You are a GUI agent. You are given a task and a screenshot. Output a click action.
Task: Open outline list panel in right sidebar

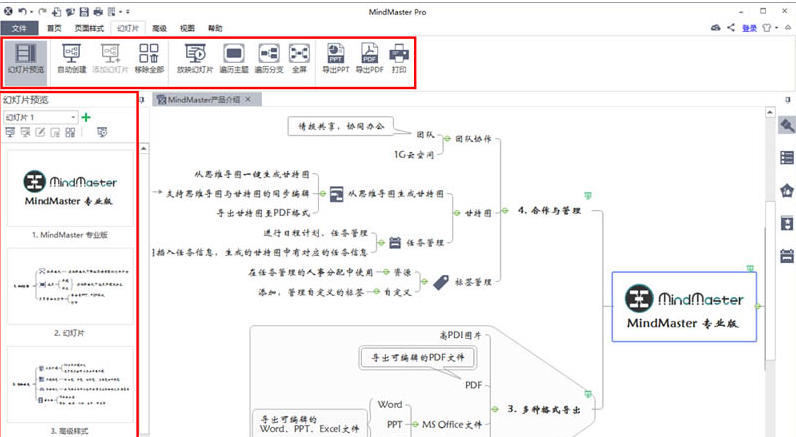[787, 157]
